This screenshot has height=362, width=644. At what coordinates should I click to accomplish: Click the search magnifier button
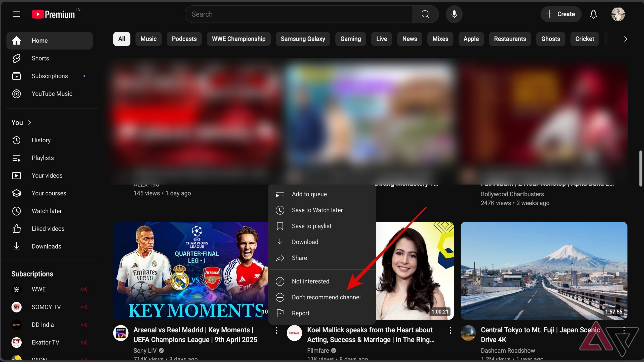(x=425, y=14)
